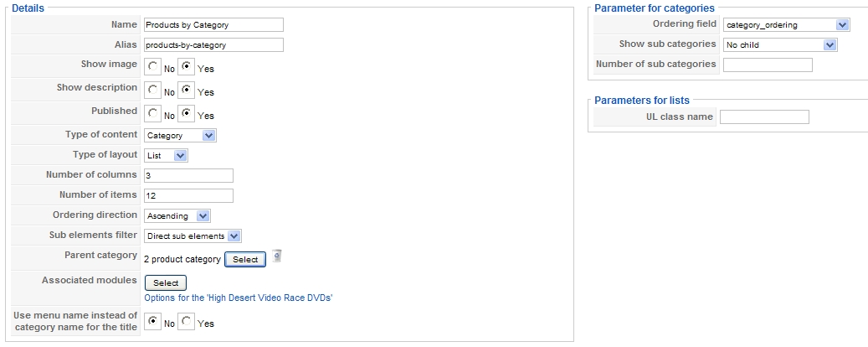Click Select button for Associated modules

click(166, 283)
